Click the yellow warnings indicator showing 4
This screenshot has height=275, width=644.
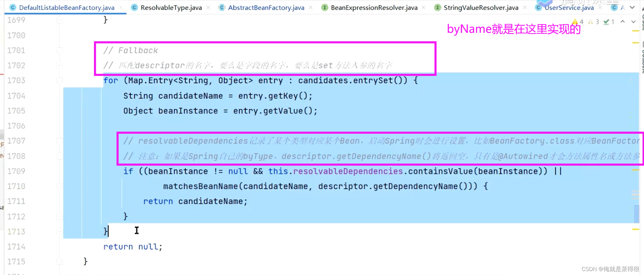pos(578,22)
